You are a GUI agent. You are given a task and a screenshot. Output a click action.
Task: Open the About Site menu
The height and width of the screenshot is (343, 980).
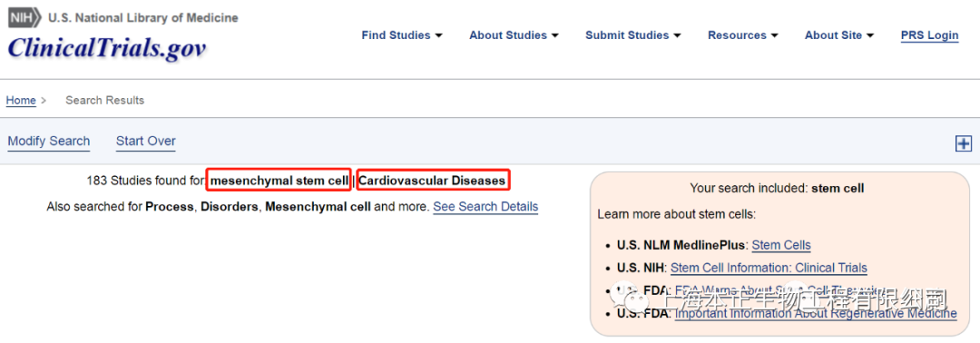tap(838, 35)
